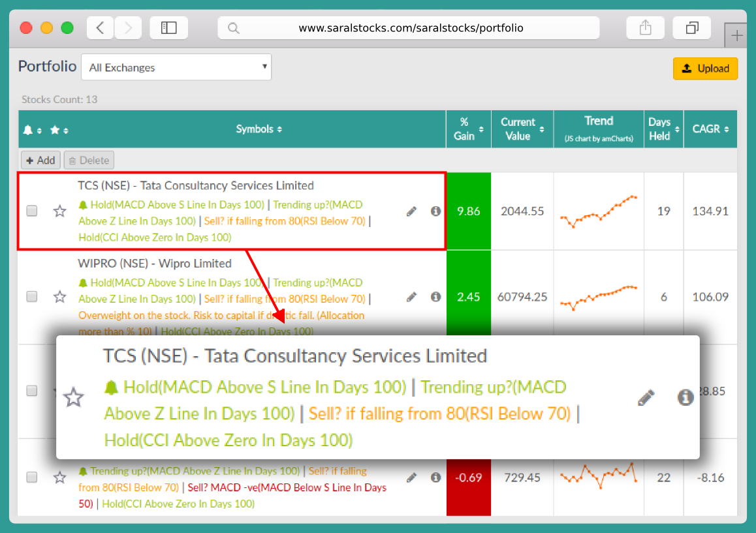This screenshot has height=533, width=756.
Task: Click the 'Portfolio' page heading
Action: pyautogui.click(x=47, y=66)
